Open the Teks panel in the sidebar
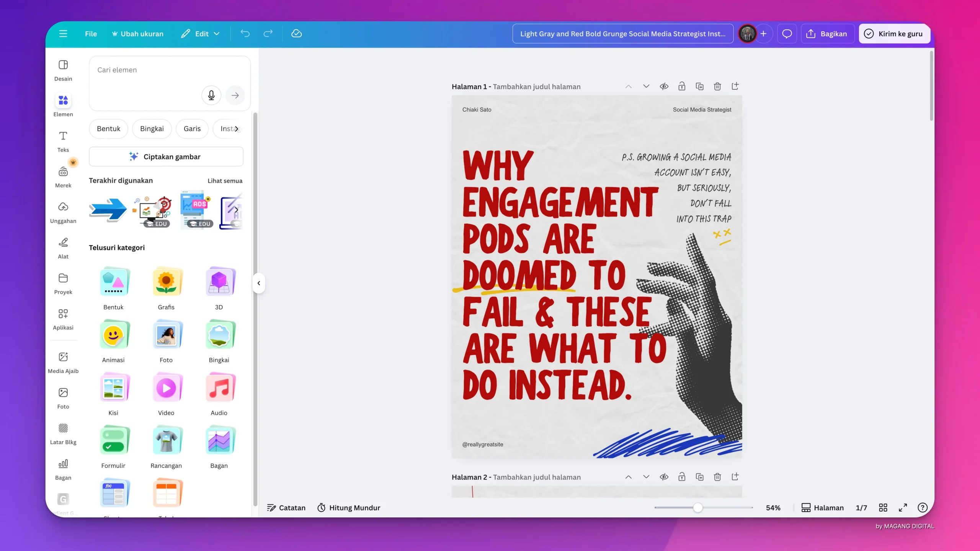 click(63, 141)
